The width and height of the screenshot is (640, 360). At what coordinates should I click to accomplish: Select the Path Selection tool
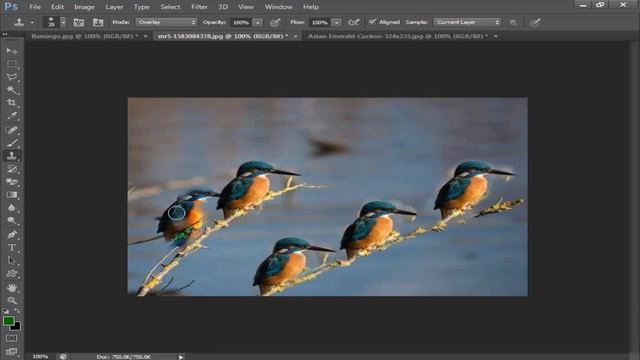click(12, 261)
